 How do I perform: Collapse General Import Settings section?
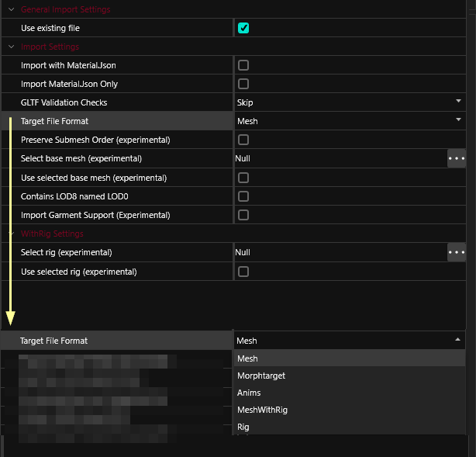pos(12,9)
